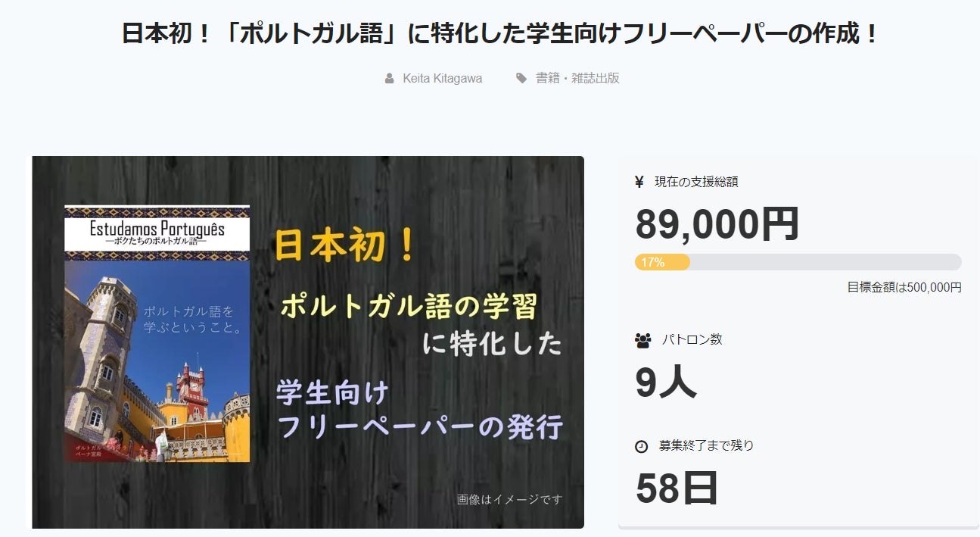Click the 89,000円 total support amount
Image resolution: width=980 pixels, height=537 pixels.
[717, 224]
